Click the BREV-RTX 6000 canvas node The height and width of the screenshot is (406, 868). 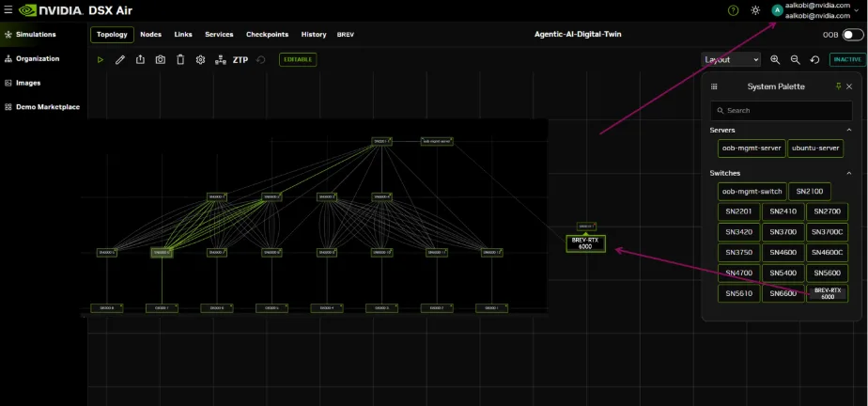coord(585,243)
